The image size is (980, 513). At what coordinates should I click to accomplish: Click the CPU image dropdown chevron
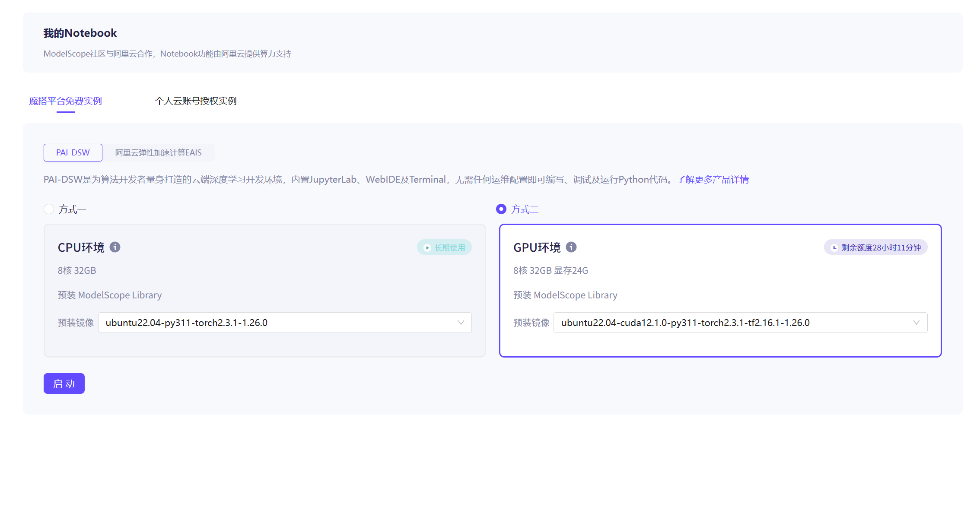pos(461,323)
